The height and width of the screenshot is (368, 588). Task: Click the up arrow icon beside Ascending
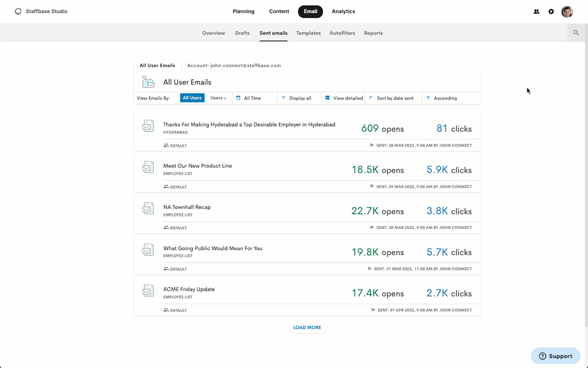click(428, 98)
